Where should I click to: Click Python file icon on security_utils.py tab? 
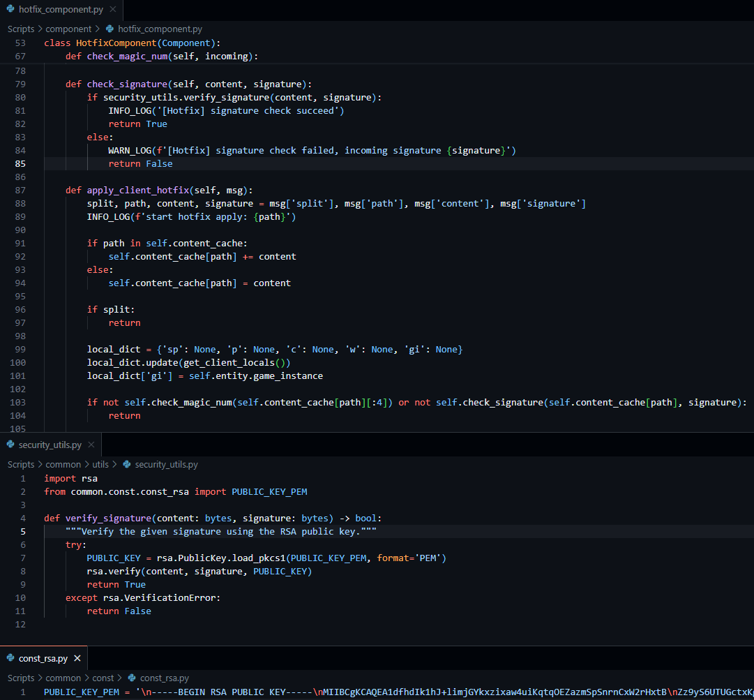click(10, 445)
